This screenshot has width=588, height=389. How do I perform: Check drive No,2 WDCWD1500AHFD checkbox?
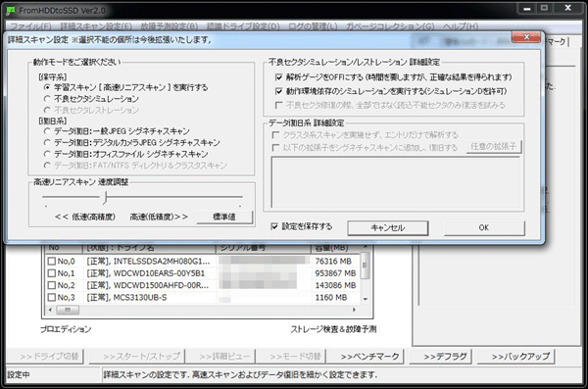click(52, 285)
